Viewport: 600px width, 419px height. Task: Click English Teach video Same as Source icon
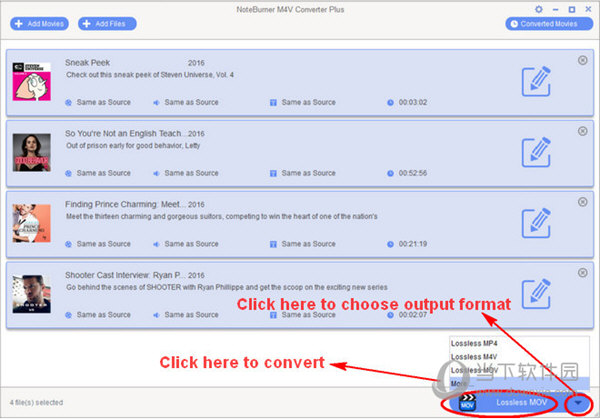pos(68,173)
